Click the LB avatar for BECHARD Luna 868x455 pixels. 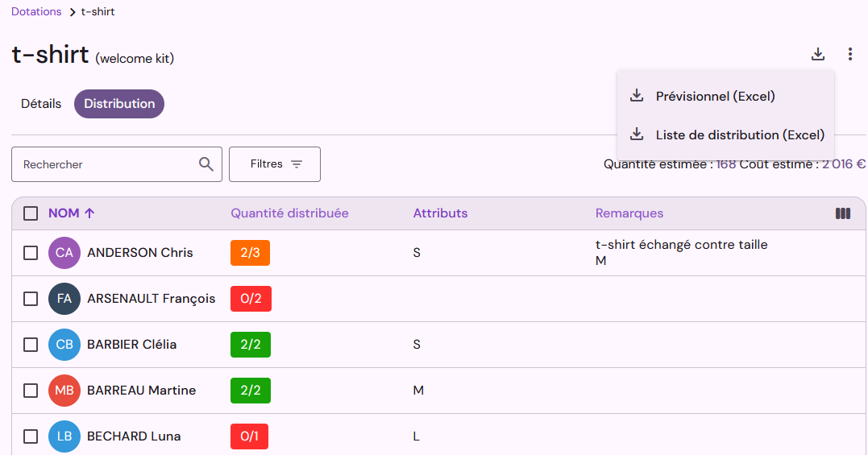[64, 436]
